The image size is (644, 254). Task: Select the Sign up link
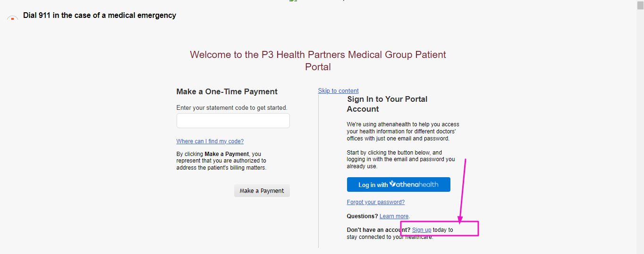coord(422,230)
